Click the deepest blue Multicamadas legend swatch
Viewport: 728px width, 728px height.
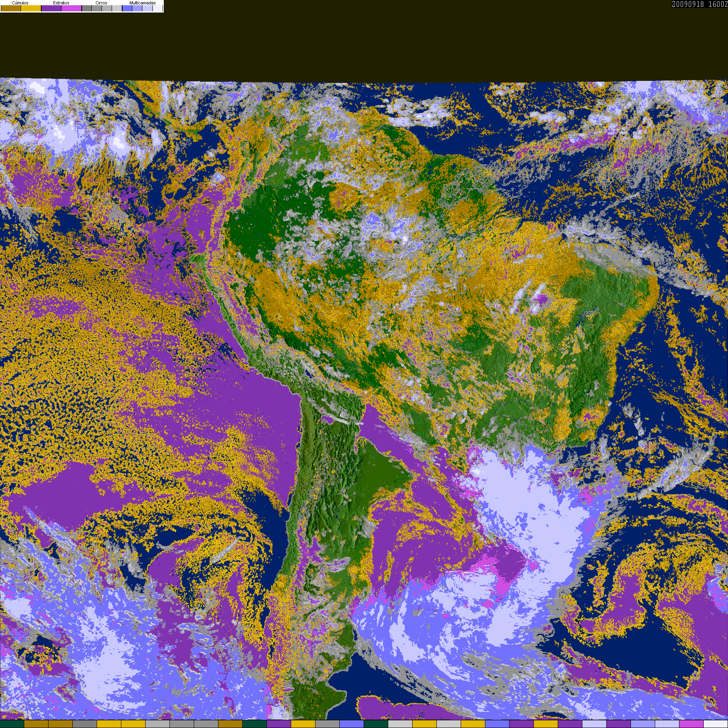(x=127, y=8)
